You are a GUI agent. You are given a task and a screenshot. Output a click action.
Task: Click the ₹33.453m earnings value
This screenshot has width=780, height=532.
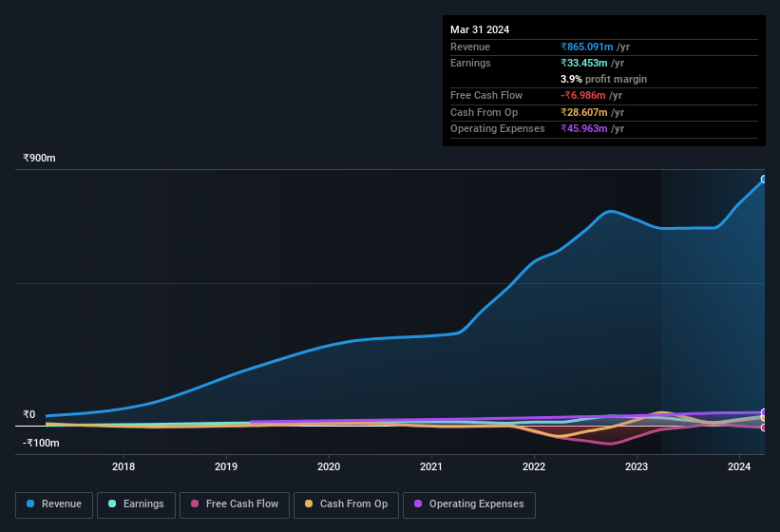[x=584, y=63]
